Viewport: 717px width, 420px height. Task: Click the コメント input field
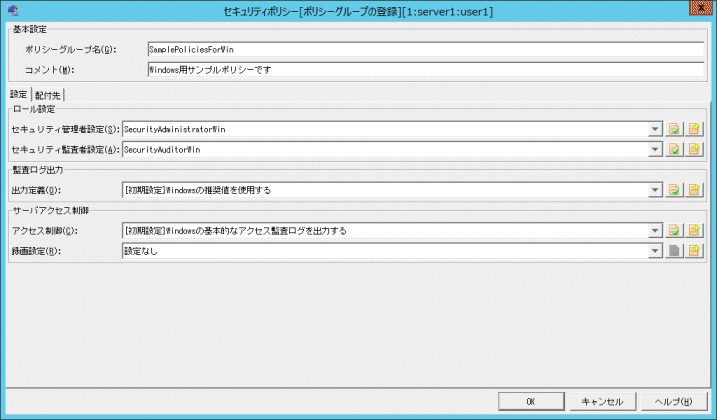(426, 70)
